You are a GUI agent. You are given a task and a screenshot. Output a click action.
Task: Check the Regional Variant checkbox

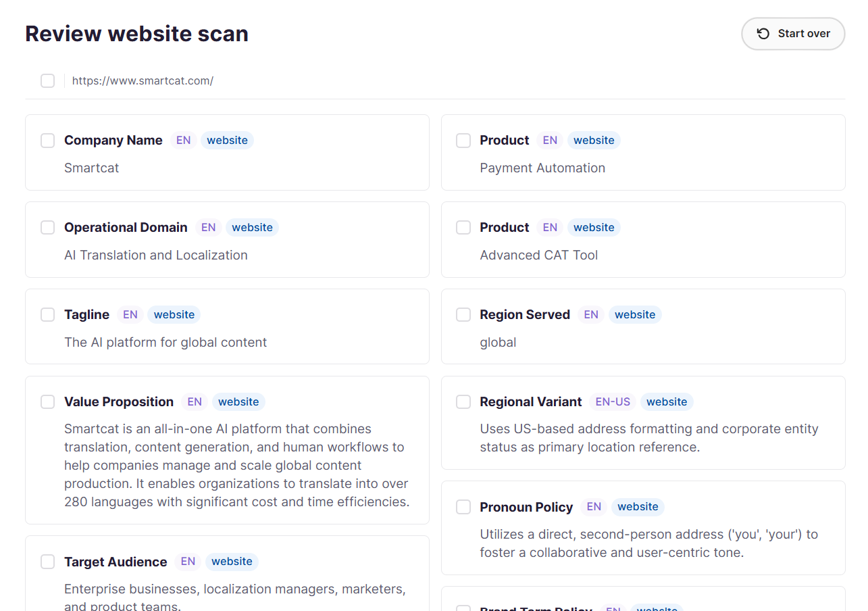pyautogui.click(x=463, y=402)
